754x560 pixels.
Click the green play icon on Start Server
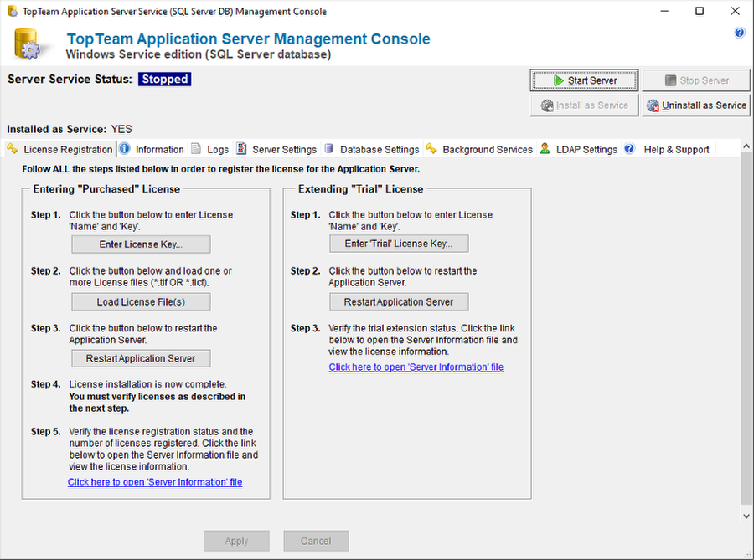[558, 80]
